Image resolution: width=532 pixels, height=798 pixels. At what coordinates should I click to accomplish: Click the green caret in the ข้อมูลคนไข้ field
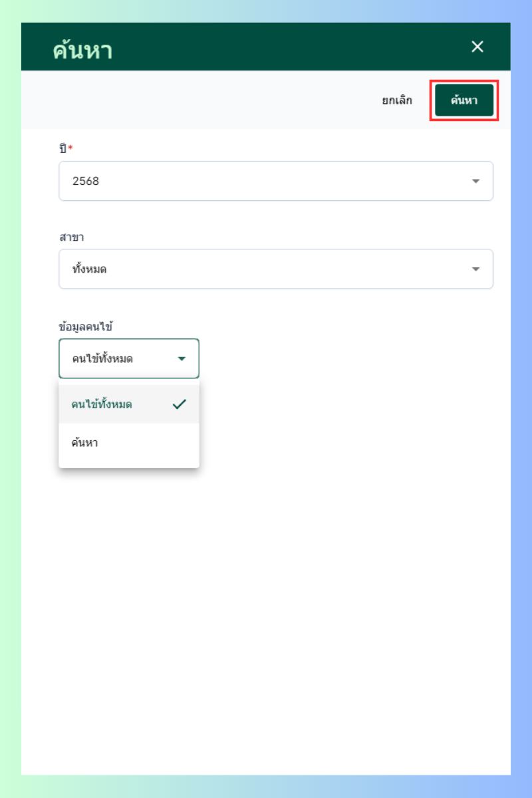coord(182,358)
